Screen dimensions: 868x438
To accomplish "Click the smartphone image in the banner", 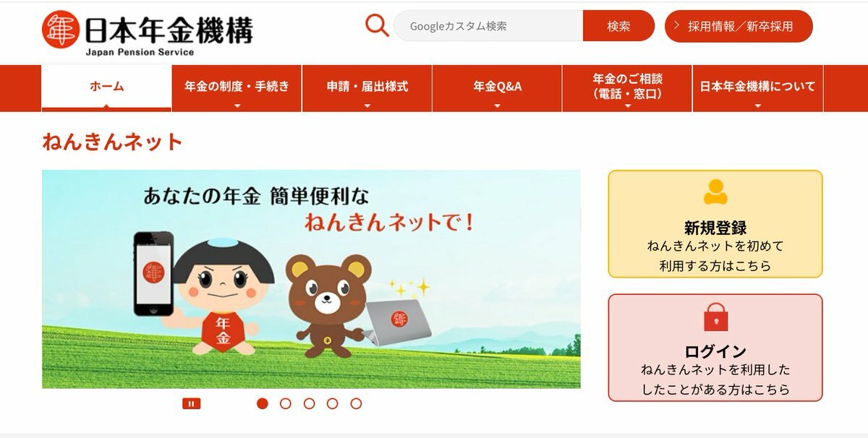I will coord(153,273).
